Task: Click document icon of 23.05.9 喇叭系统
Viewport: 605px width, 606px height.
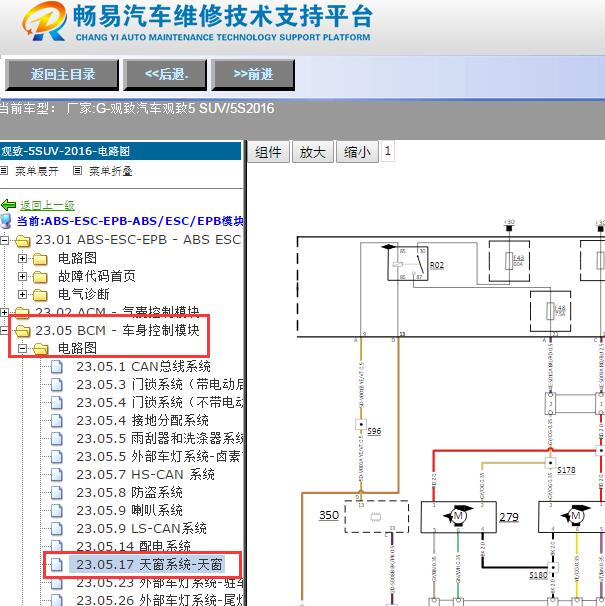Action: click(57, 511)
